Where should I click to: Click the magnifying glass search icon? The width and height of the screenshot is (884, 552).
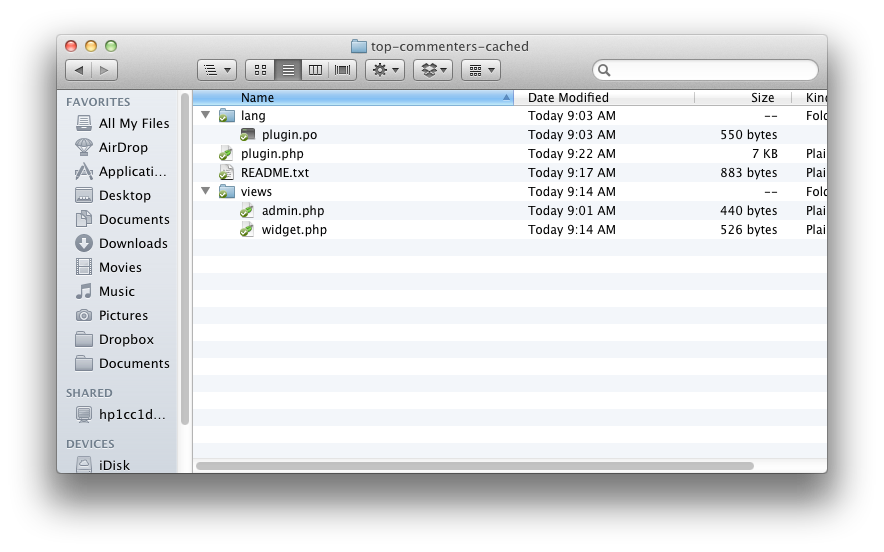(604, 70)
